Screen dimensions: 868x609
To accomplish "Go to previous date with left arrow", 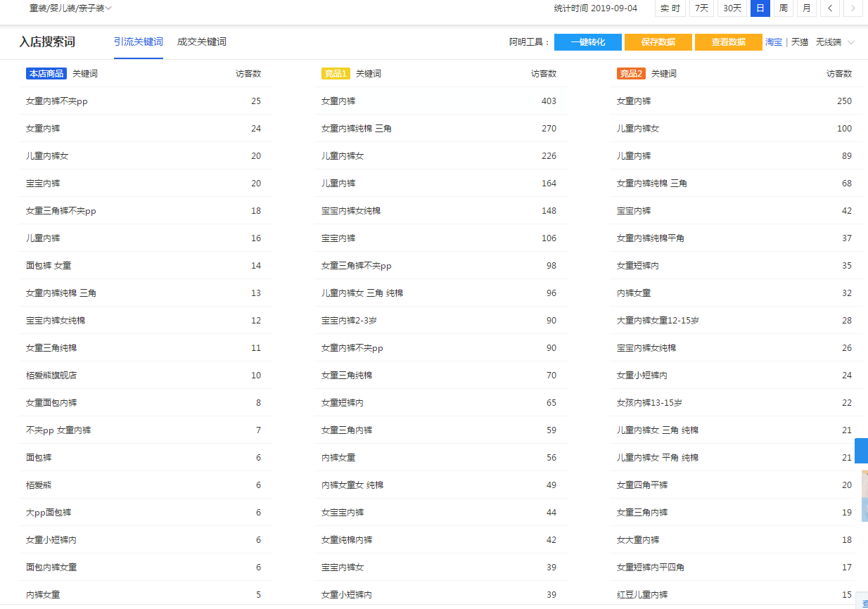I will pyautogui.click(x=831, y=8).
